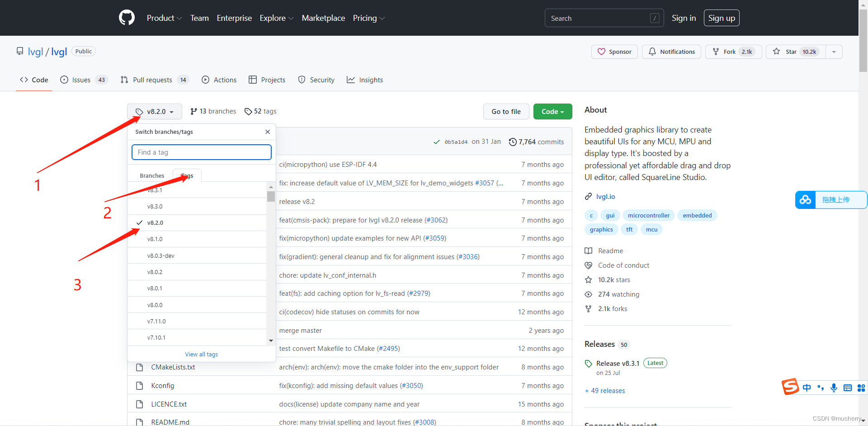Select the checked v8.2.0 tag

[197, 222]
